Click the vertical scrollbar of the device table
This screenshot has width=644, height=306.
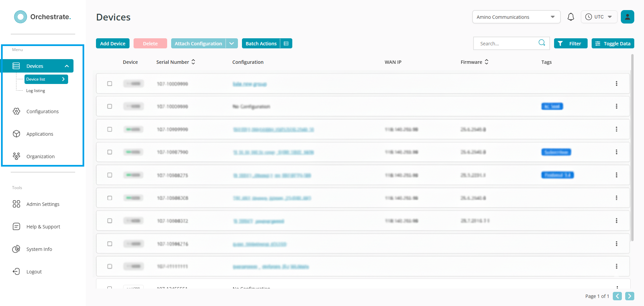coord(632,148)
